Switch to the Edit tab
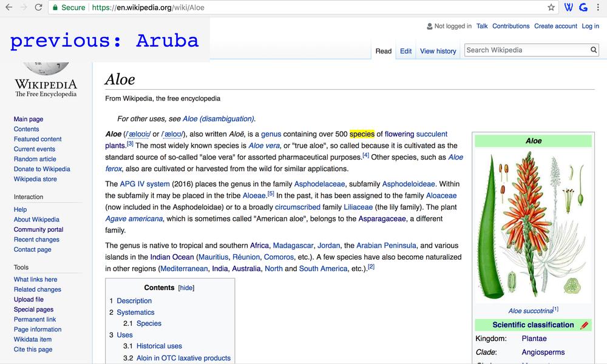 click(405, 51)
